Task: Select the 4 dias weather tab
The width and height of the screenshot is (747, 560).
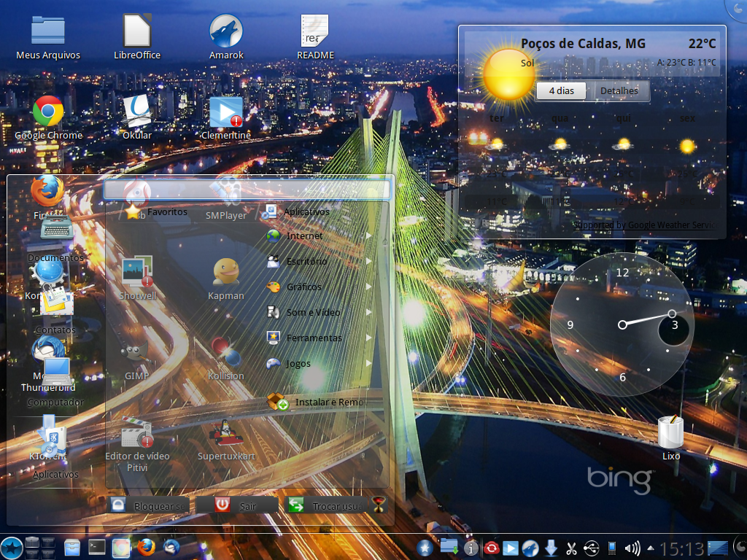Action: (561, 90)
